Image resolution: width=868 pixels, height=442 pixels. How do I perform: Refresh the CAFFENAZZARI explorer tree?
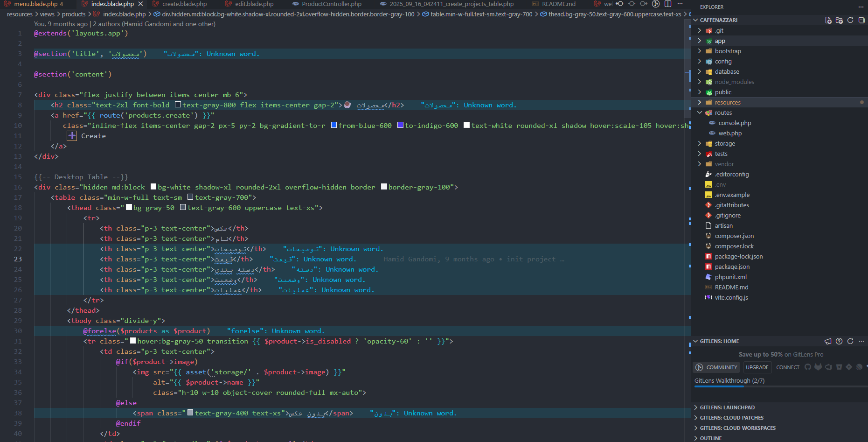(850, 20)
